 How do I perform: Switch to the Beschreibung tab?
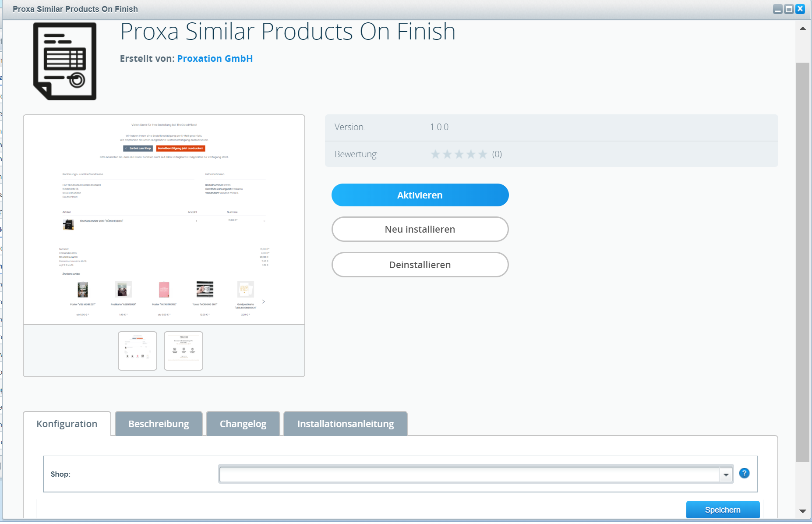(x=159, y=424)
